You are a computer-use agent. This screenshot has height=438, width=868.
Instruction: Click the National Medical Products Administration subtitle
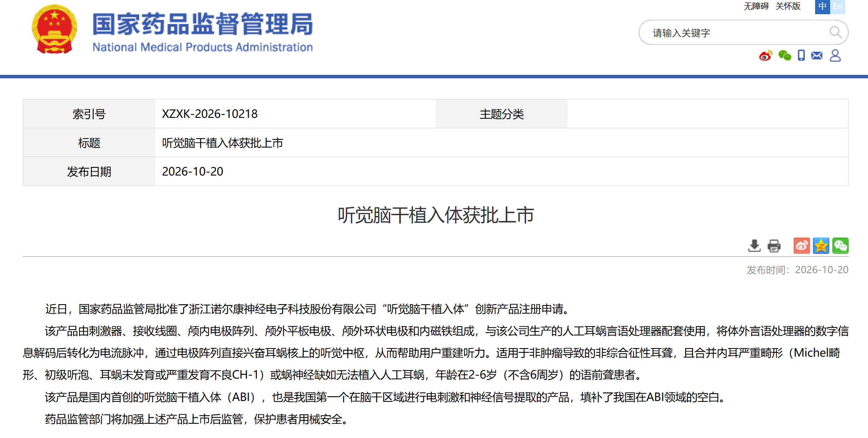click(203, 47)
